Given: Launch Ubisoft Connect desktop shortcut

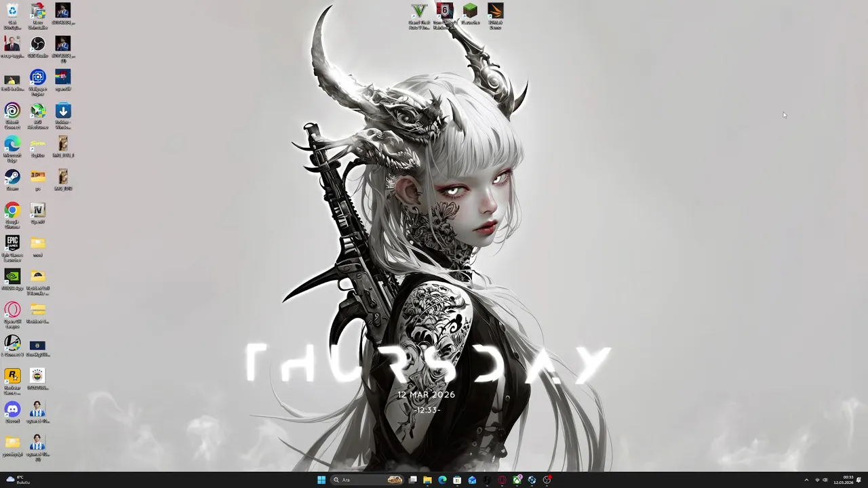Looking at the screenshot, I should pyautogui.click(x=12, y=116).
